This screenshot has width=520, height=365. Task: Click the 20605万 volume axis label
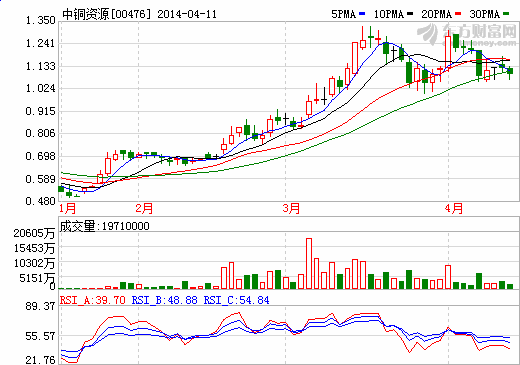click(x=34, y=233)
